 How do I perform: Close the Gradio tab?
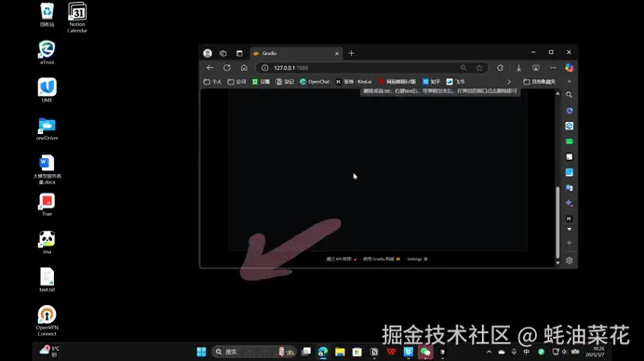pyautogui.click(x=337, y=53)
